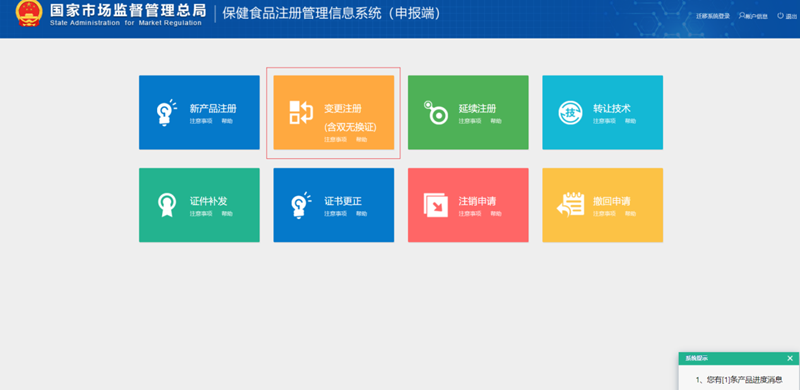Open 延续注册 title text
Screen dimensions: 800x390
coord(477,109)
